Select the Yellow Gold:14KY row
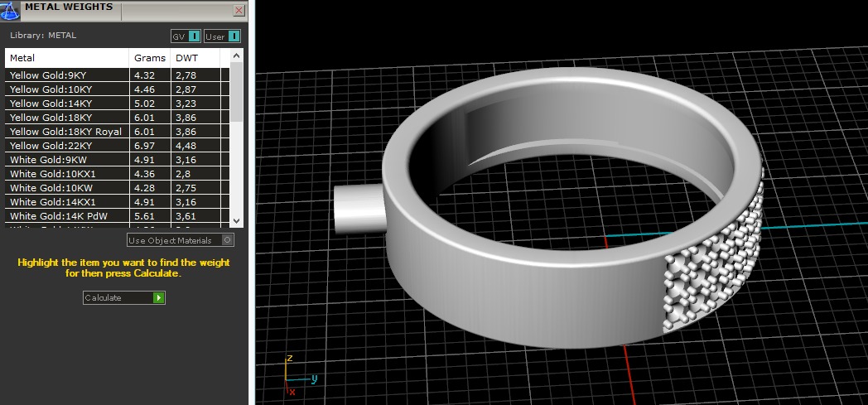 coord(117,104)
